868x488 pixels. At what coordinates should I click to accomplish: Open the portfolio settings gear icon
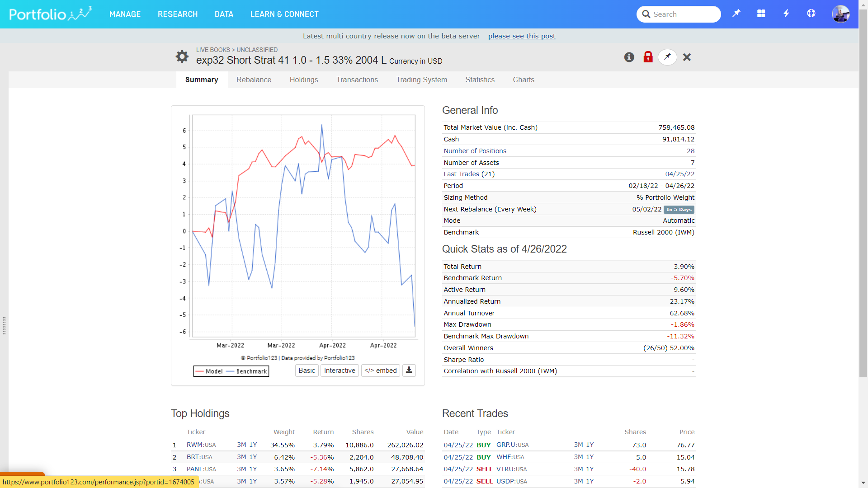pyautogui.click(x=182, y=56)
